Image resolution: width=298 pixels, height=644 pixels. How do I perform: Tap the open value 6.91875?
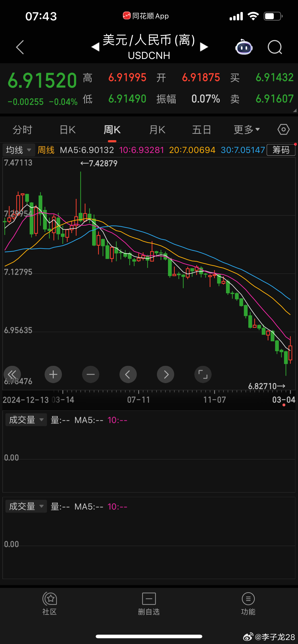click(x=201, y=77)
